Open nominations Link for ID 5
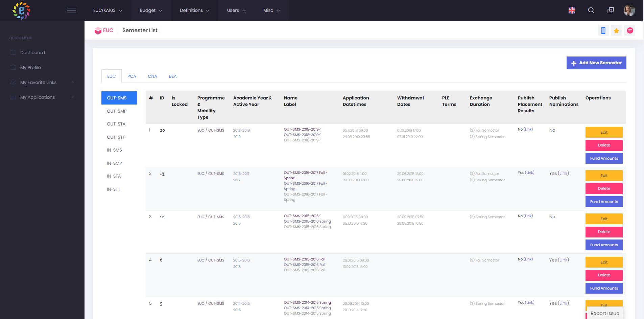644x319 pixels. pos(563,303)
